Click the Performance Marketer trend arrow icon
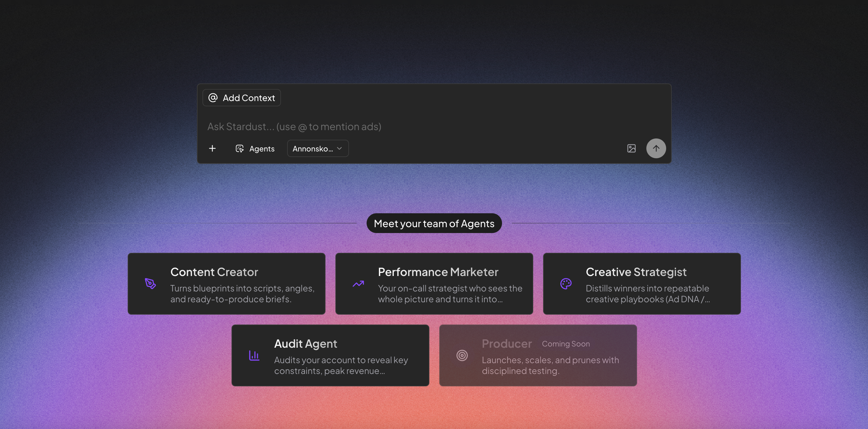868x429 pixels. [358, 284]
